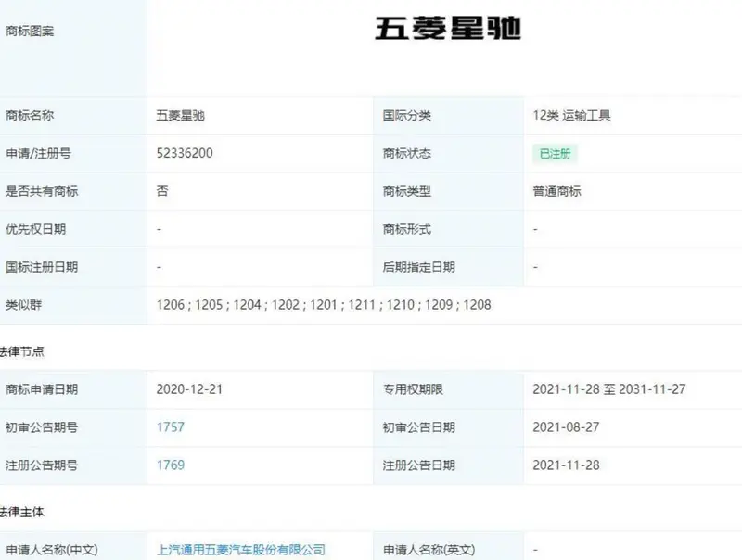The width and height of the screenshot is (742, 560).
Task: Click the 普通商标 trademark type value
Action: (x=557, y=191)
